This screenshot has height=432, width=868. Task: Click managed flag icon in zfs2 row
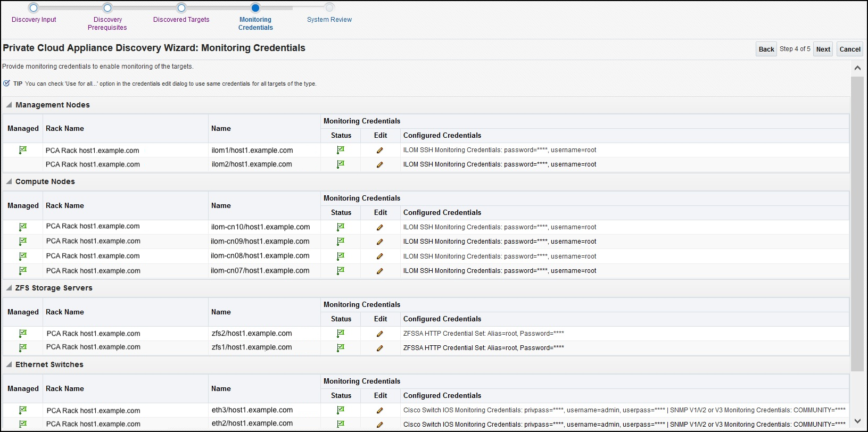coord(23,334)
